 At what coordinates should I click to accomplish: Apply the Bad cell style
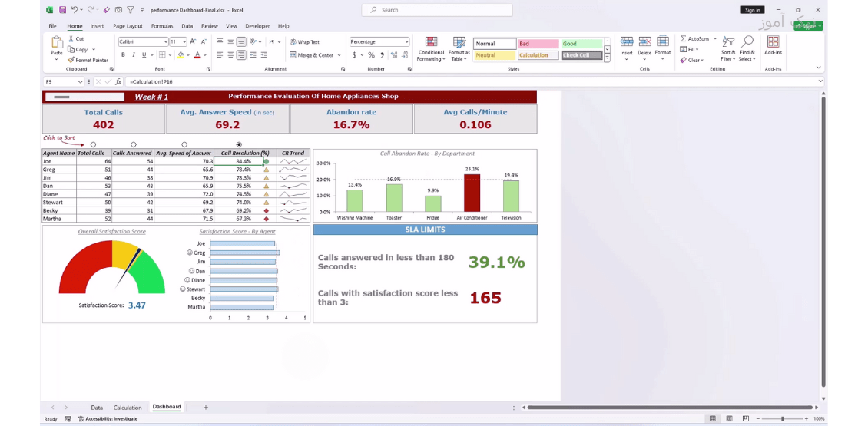pos(538,44)
